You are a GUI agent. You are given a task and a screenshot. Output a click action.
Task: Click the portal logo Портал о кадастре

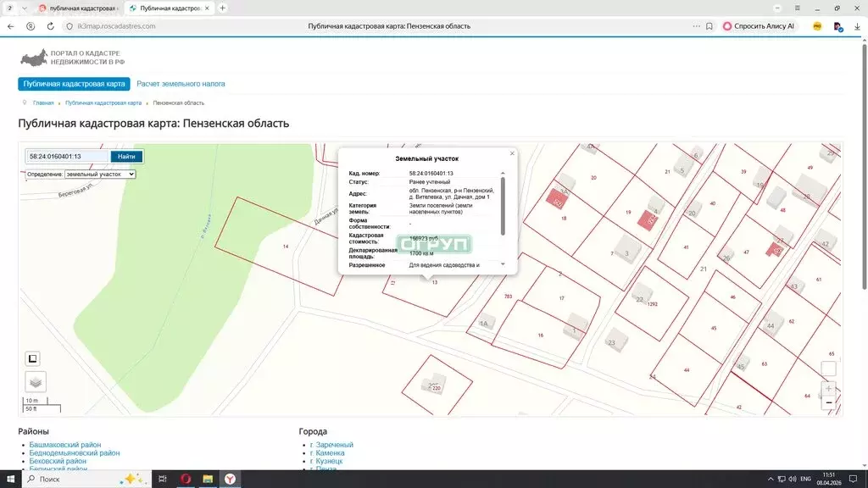(x=72, y=58)
